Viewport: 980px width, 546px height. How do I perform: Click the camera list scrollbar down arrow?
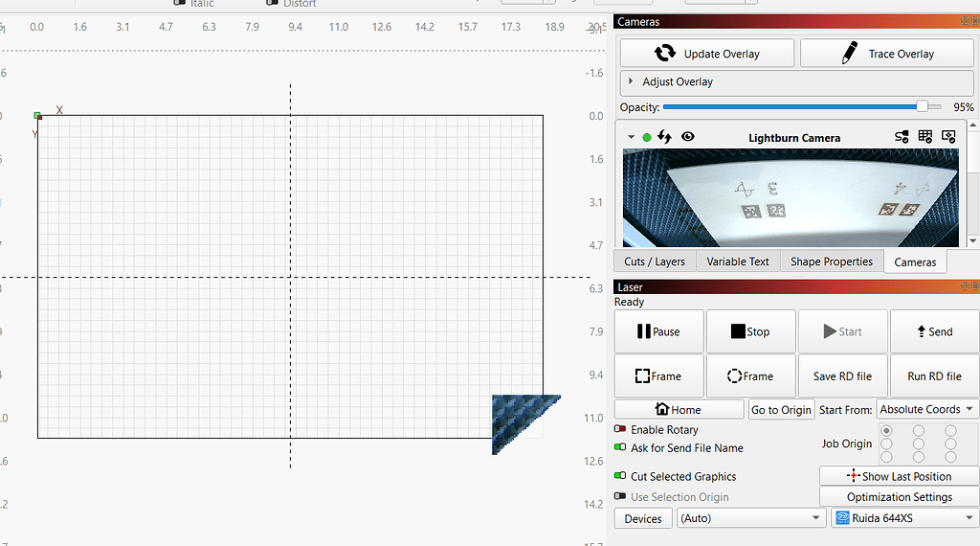tap(973, 240)
